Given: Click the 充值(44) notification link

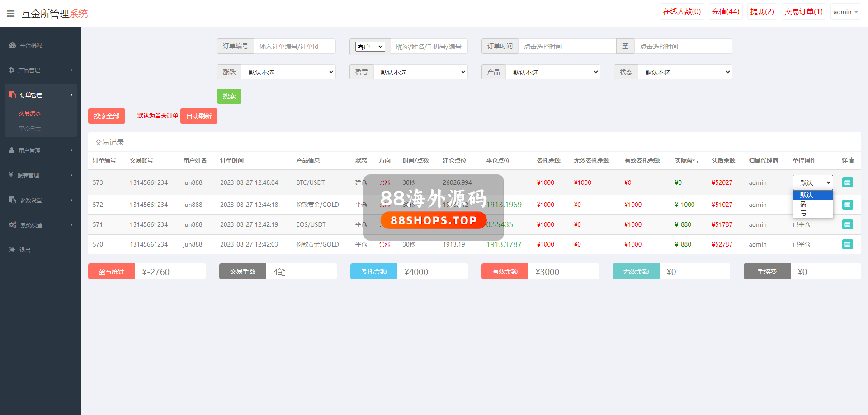Looking at the screenshot, I should click(725, 12).
